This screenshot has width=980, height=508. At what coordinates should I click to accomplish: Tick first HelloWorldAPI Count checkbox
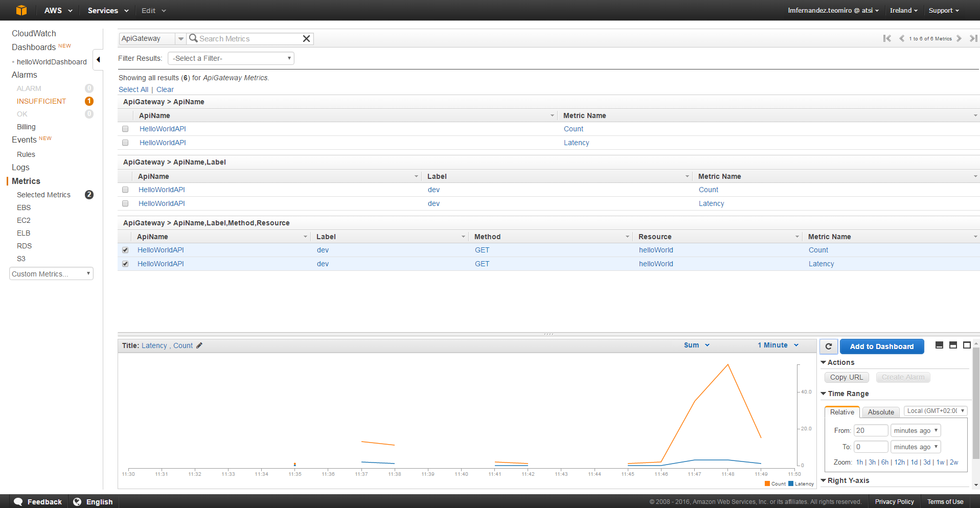(x=125, y=129)
